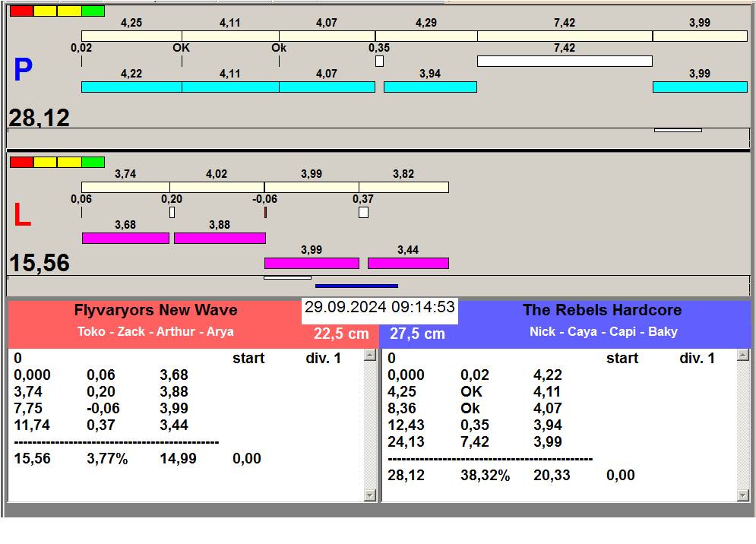Click the red start light in lane L
This screenshot has width=756, height=544.
(21, 162)
